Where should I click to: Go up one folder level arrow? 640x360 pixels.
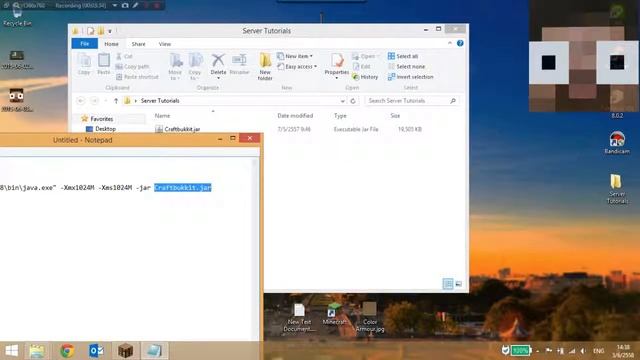116,101
